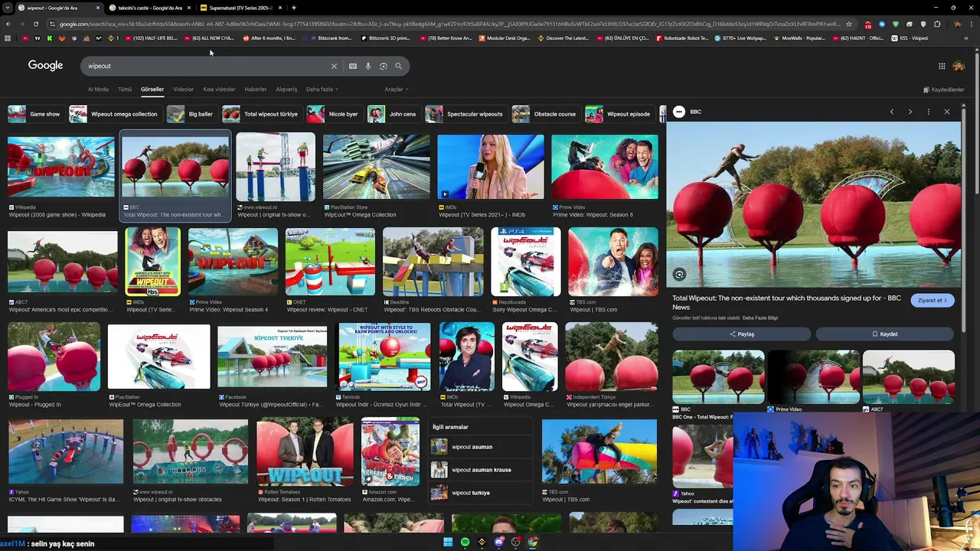The image size is (980, 551).
Task: Show previous image in preview panel
Action: (891, 112)
